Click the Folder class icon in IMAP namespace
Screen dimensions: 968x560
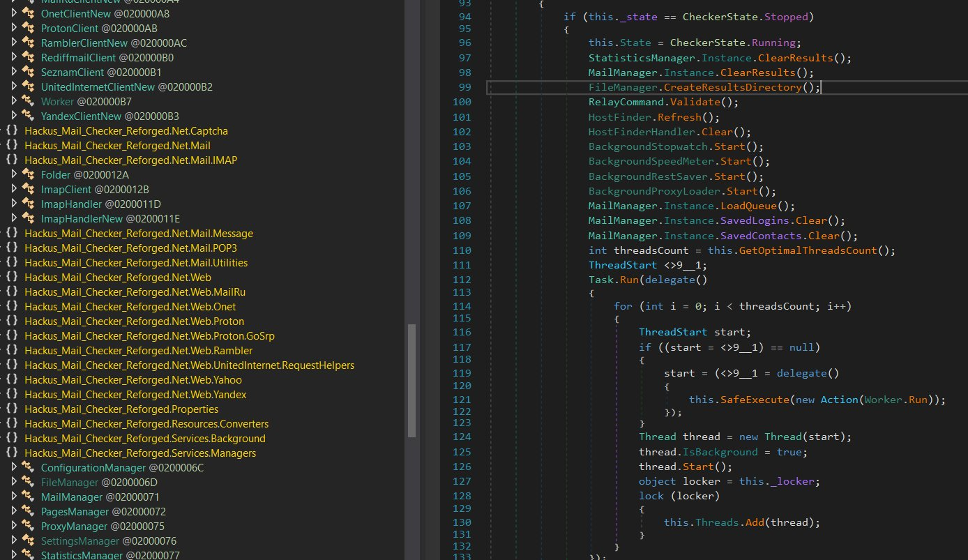29,175
